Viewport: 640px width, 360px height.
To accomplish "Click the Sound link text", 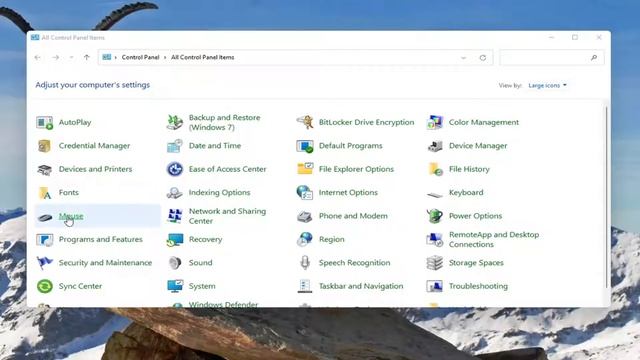I will click(200, 263).
